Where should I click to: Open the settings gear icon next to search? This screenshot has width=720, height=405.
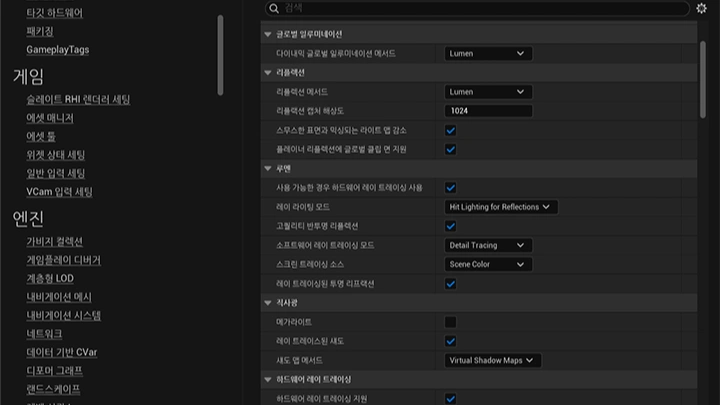[x=701, y=8]
